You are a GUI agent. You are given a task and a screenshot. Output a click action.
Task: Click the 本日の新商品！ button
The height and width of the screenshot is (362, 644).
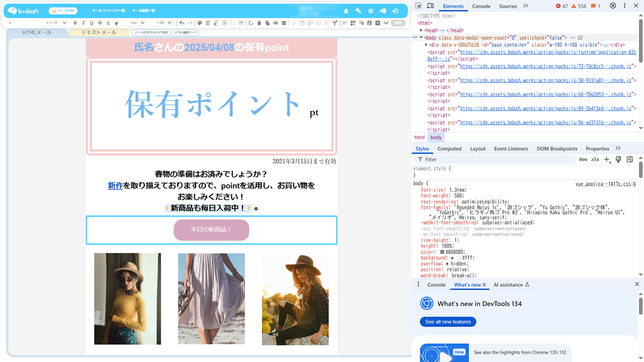tap(211, 230)
